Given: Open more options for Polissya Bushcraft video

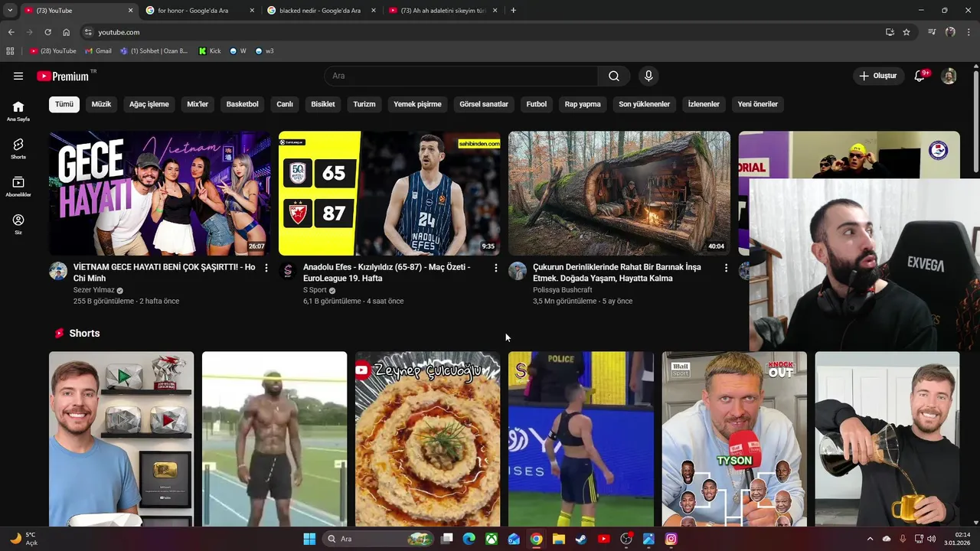Looking at the screenshot, I should 726,268.
